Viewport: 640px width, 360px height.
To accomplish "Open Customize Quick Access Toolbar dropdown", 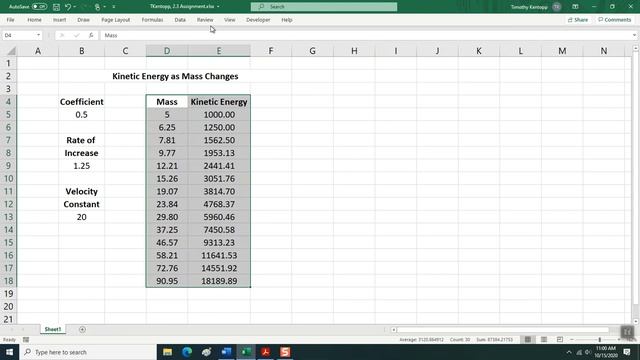I will tap(113, 7).
